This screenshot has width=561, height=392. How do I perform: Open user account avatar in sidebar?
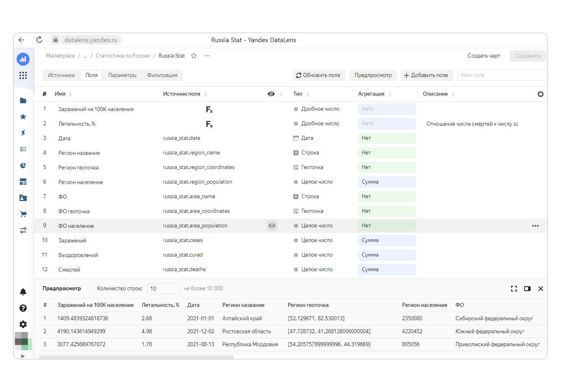(23, 341)
